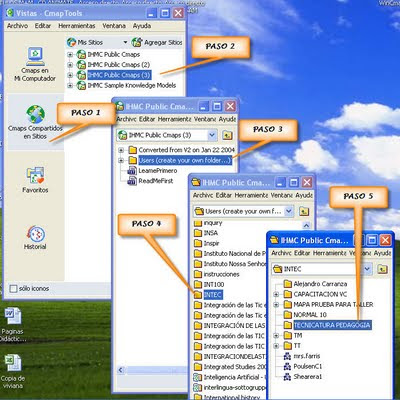Toggle the sólo iconos checkbox
Screen dimensions: 400x400
point(13,289)
